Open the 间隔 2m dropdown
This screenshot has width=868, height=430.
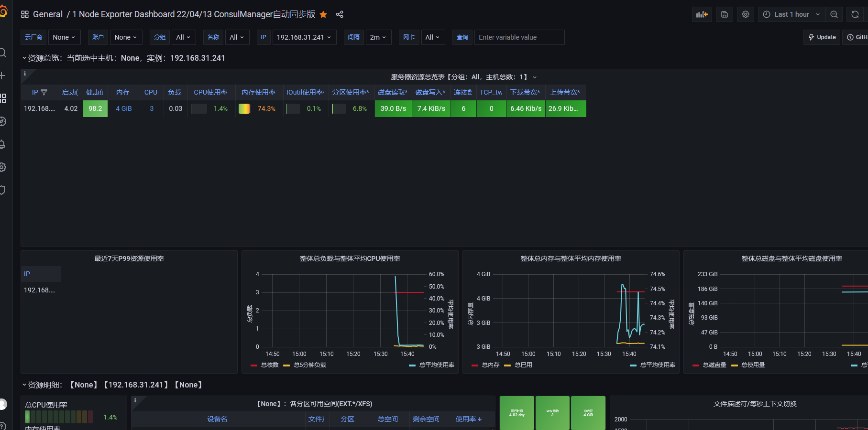coord(378,37)
